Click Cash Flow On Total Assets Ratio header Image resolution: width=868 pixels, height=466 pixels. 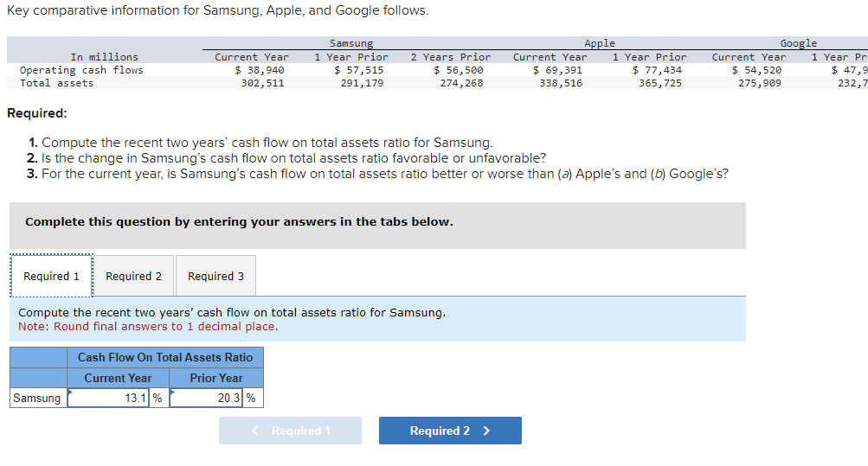coord(165,358)
